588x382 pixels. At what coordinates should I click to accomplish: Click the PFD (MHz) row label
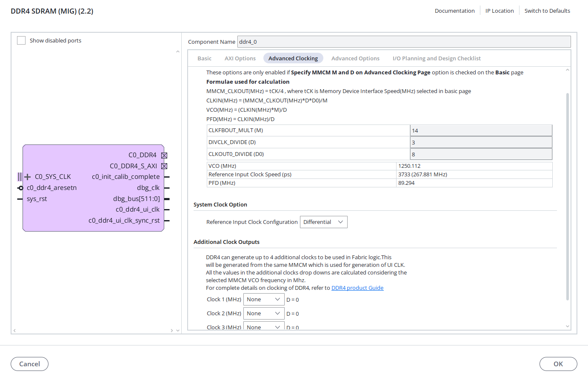[x=222, y=183]
